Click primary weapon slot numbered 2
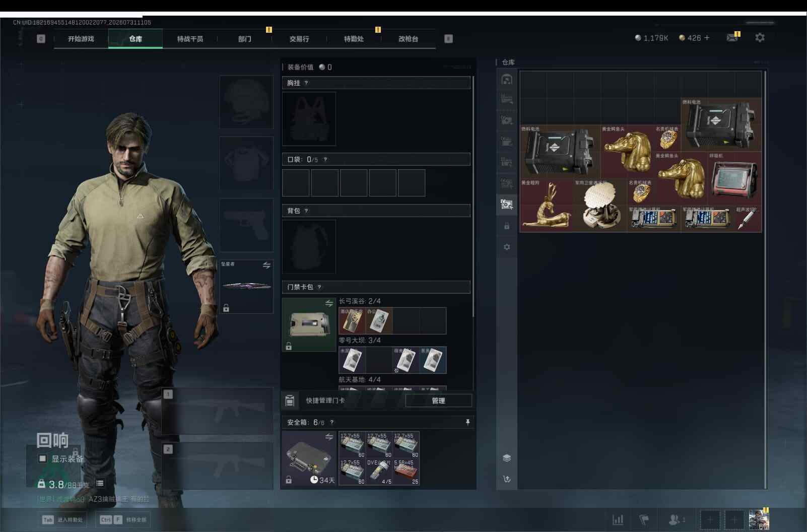 [x=218, y=465]
